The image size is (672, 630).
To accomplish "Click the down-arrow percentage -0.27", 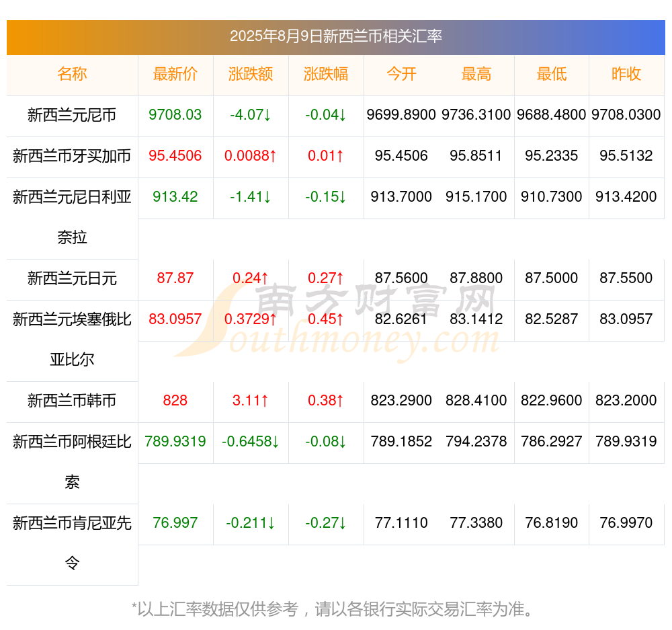I will [326, 523].
